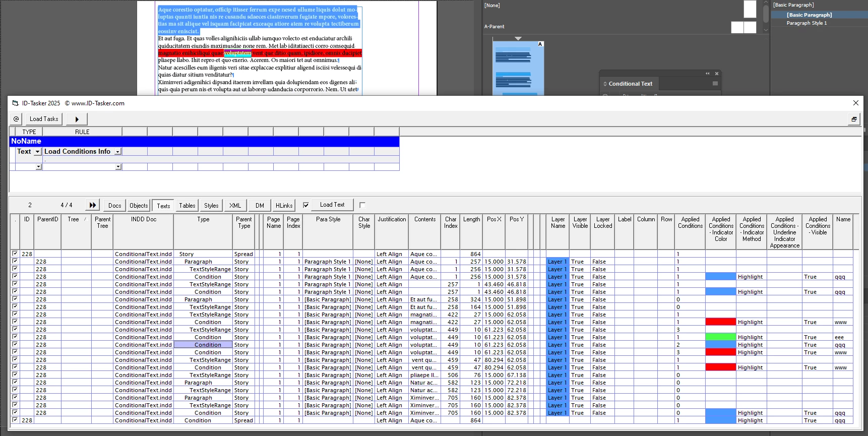Click the Story type cell in top row

pyautogui.click(x=203, y=254)
